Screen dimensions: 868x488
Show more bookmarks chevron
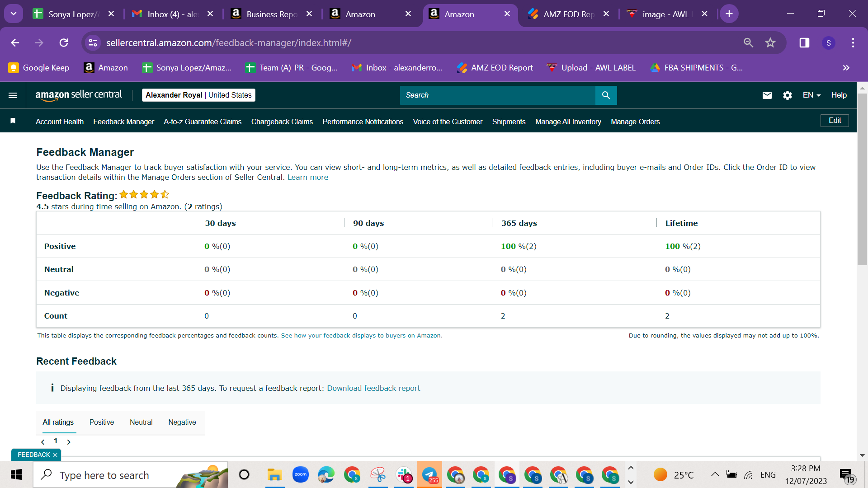coord(846,68)
